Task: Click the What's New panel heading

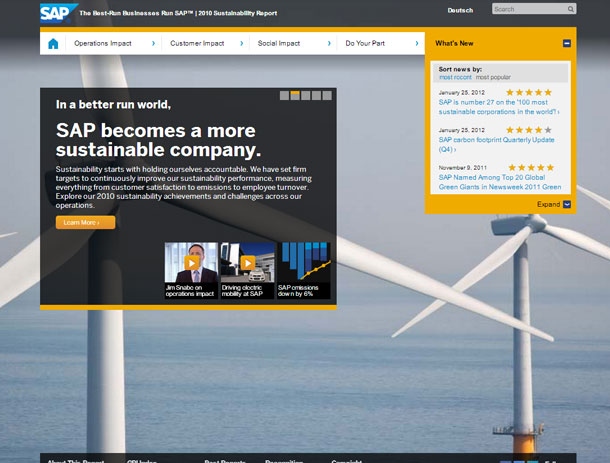Action: [x=454, y=43]
